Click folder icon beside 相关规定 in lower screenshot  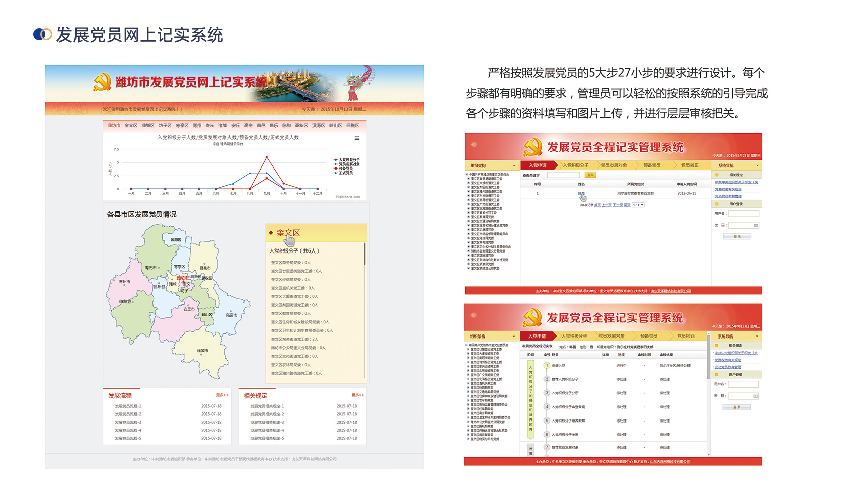point(716,346)
